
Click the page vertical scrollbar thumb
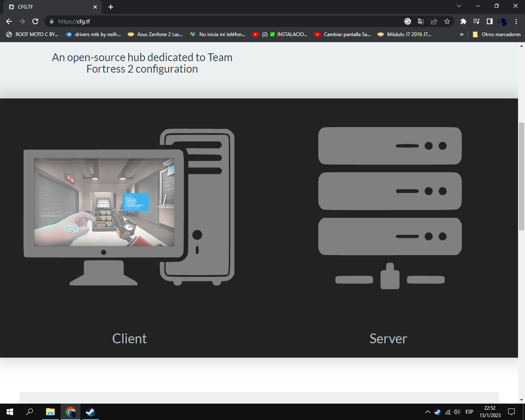point(522,176)
